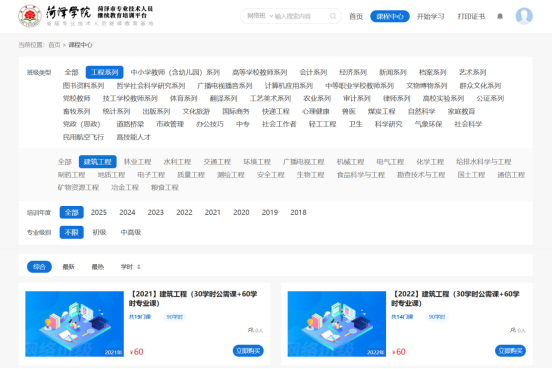Select 水利工程 subcategory

177,162
